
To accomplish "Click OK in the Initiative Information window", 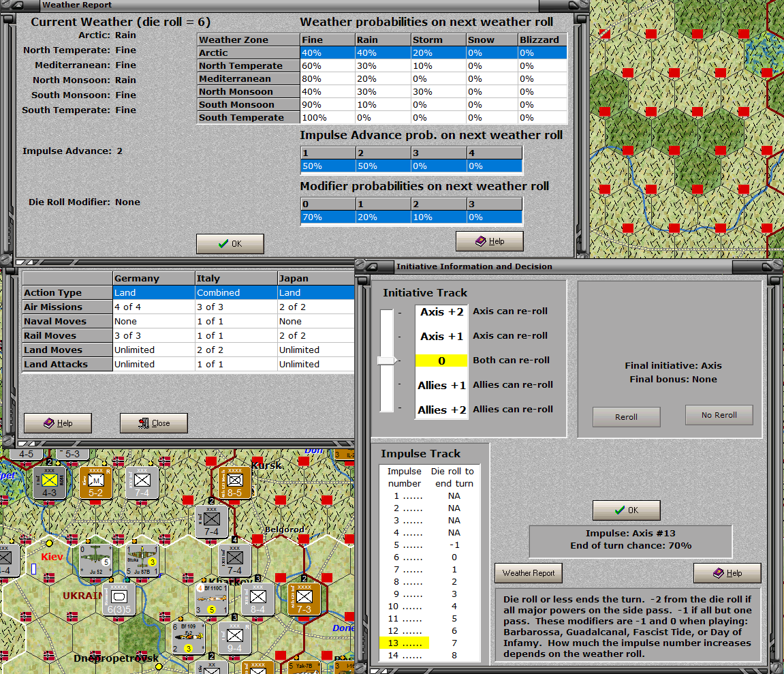I will [x=626, y=510].
